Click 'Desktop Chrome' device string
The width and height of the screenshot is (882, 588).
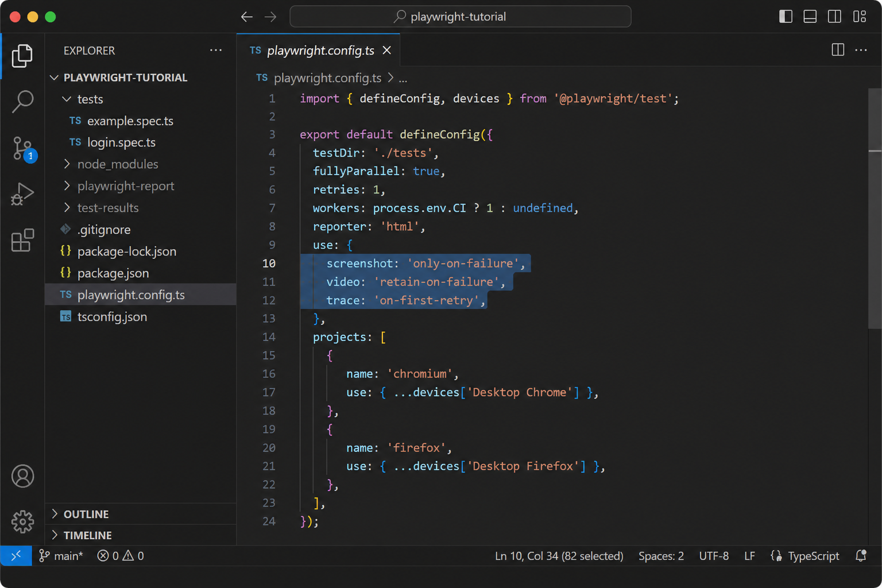tap(520, 393)
